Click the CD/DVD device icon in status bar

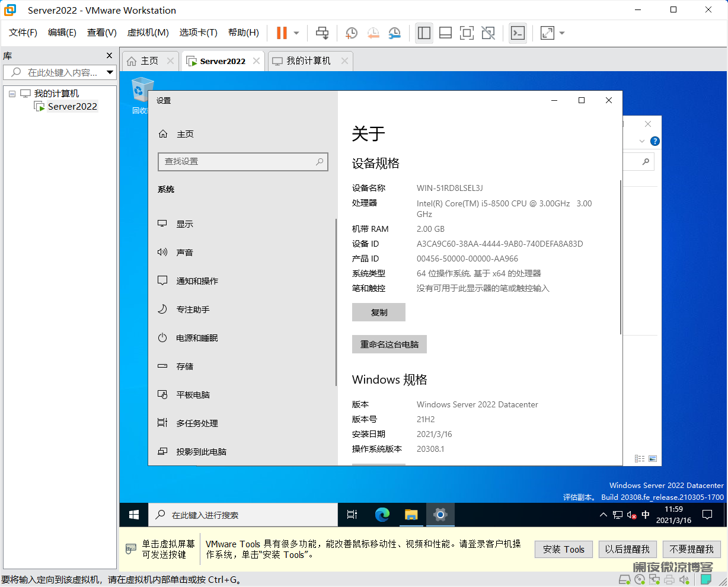point(640,579)
